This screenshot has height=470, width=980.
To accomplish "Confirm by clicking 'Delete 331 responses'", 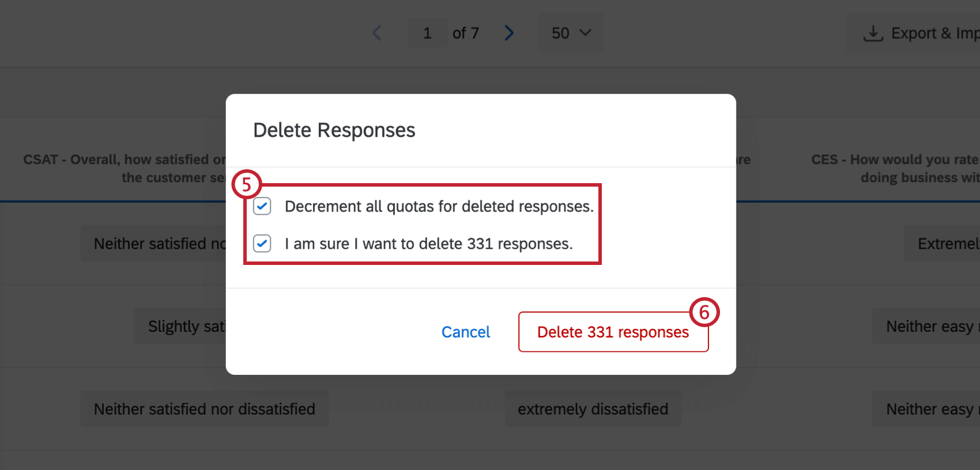I will click(x=613, y=332).
